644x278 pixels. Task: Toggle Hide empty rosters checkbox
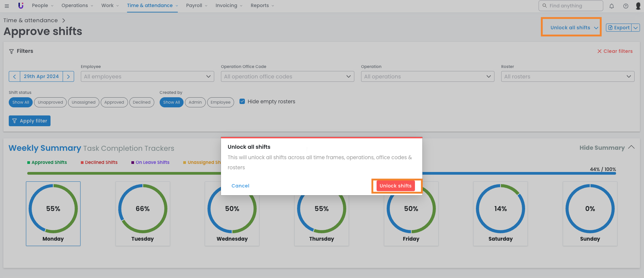242,101
